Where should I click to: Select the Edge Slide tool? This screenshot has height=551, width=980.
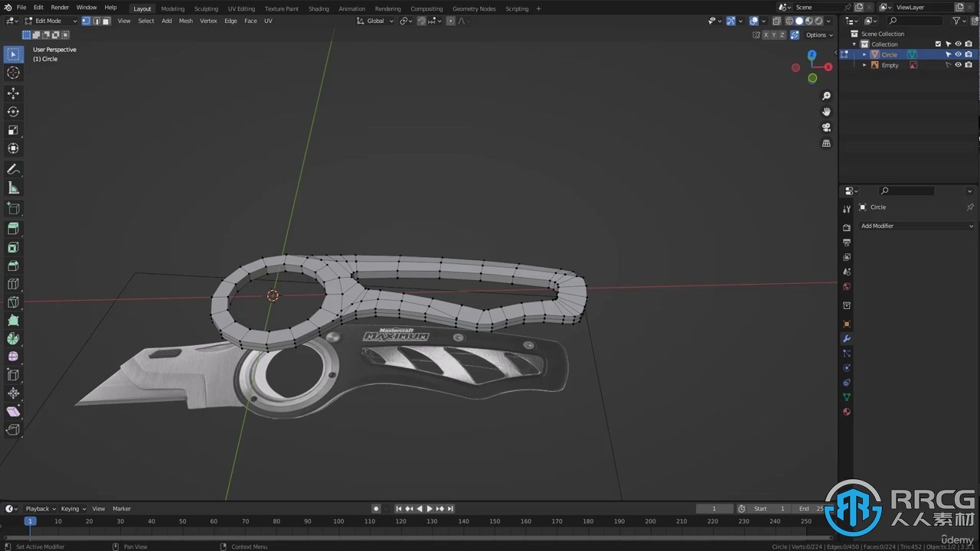point(13,375)
